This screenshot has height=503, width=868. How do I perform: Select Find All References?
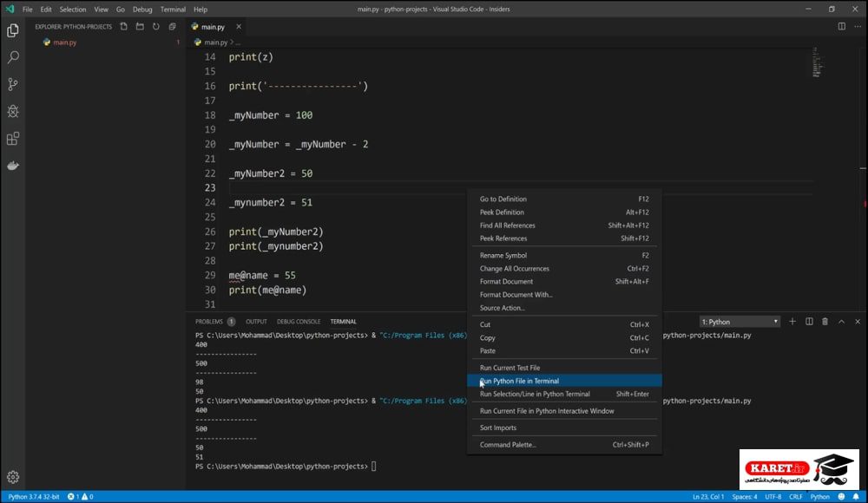[564, 225]
